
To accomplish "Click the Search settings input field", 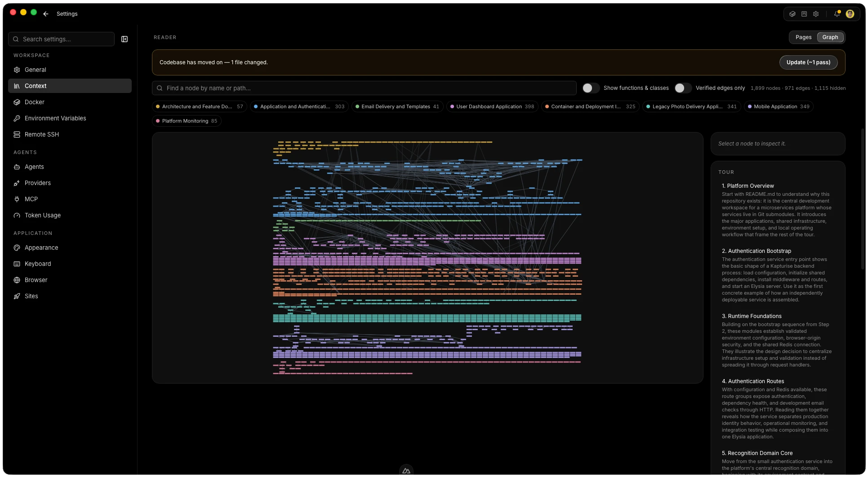I will 61,39.
